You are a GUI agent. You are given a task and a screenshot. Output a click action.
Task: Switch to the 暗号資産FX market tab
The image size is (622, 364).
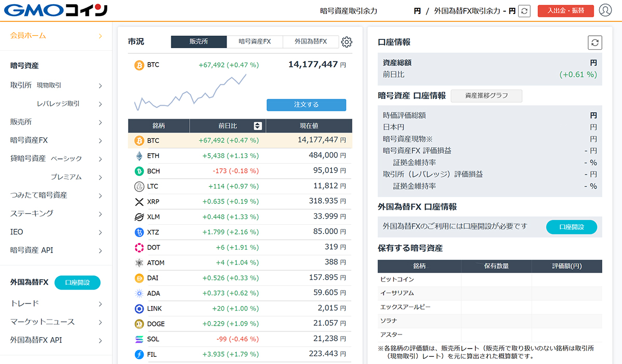[255, 42]
